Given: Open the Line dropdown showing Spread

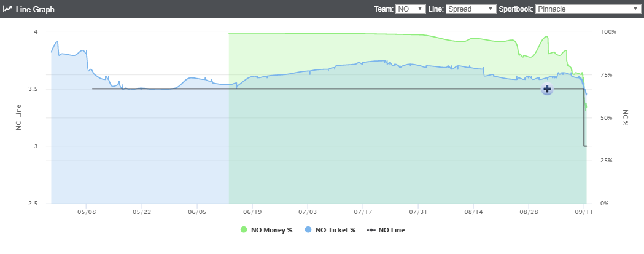Looking at the screenshot, I should coord(471,9).
